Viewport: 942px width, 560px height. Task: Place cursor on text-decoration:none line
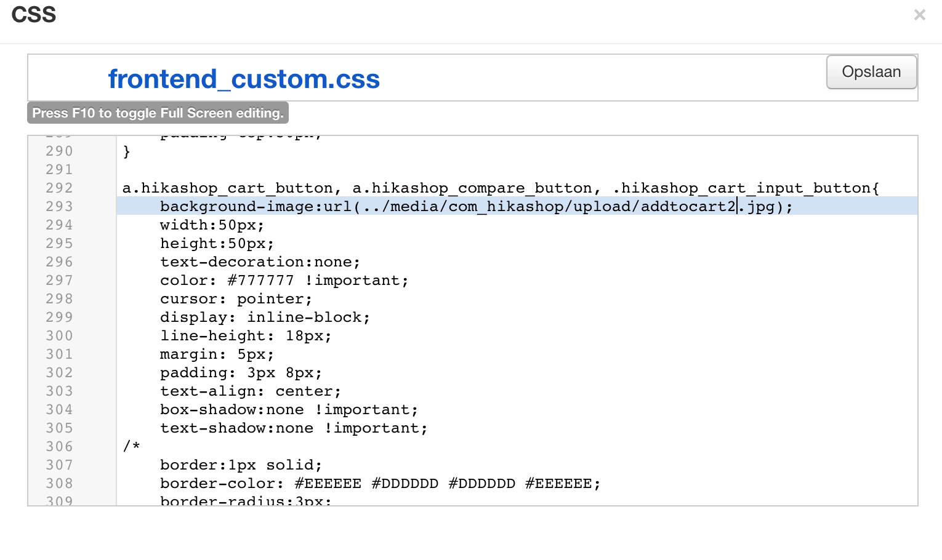[260, 262]
